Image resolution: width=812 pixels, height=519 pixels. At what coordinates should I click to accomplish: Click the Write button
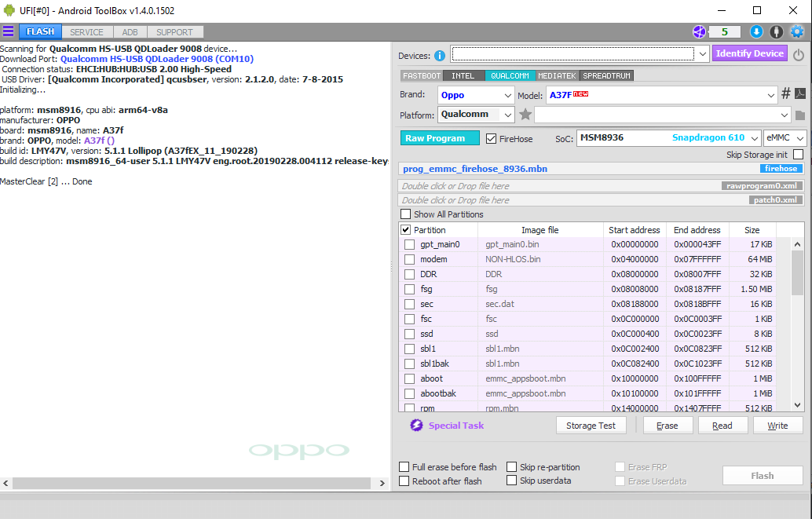777,426
